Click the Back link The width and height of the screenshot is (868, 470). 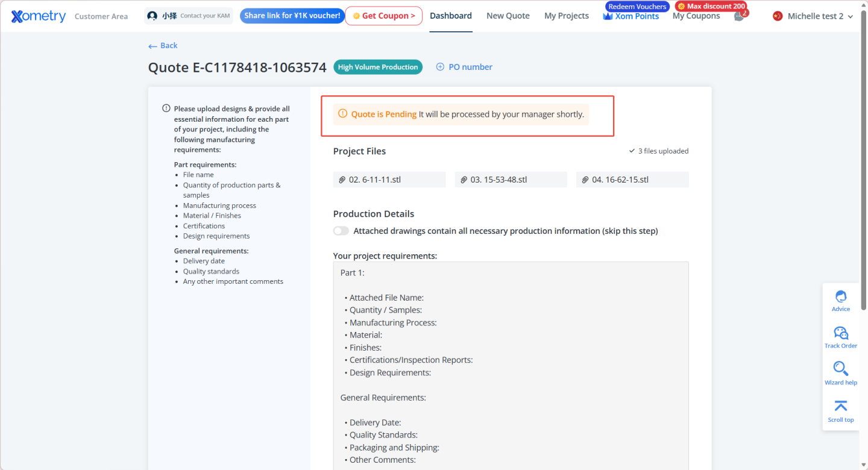[x=163, y=46]
